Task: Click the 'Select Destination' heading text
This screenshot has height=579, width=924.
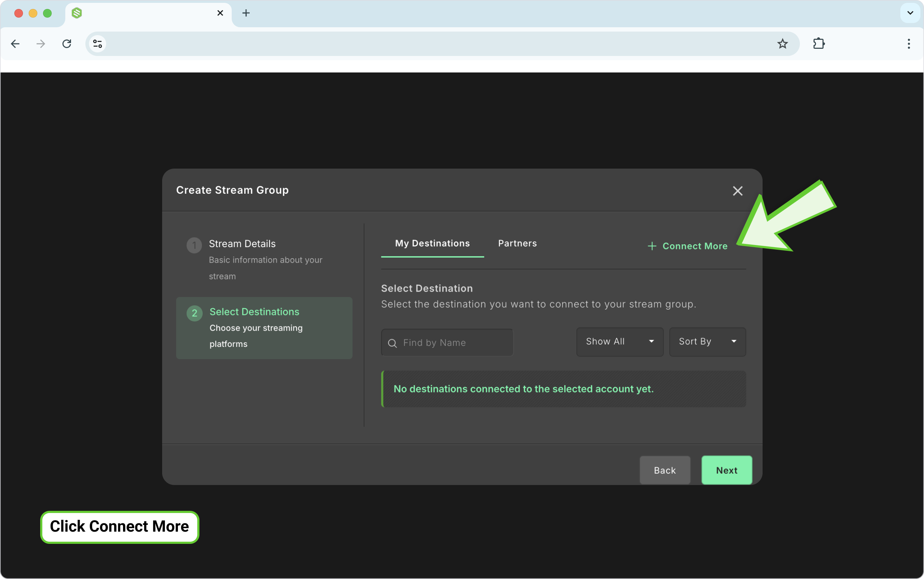Action: (427, 288)
